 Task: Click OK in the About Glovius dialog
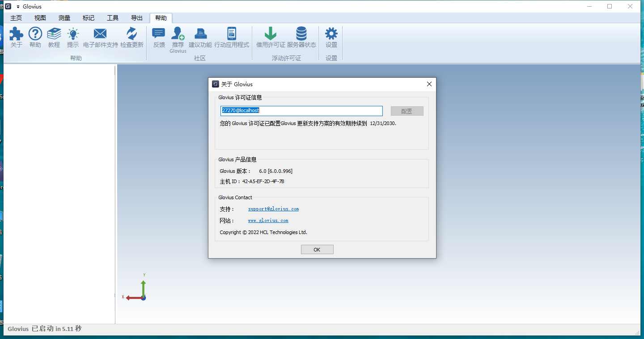[x=317, y=250]
